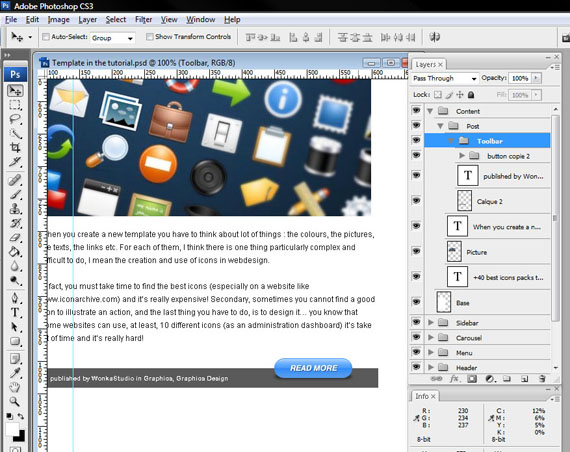The image size is (570, 452).
Task: Check Show Transform Controls
Action: pyautogui.click(x=149, y=37)
